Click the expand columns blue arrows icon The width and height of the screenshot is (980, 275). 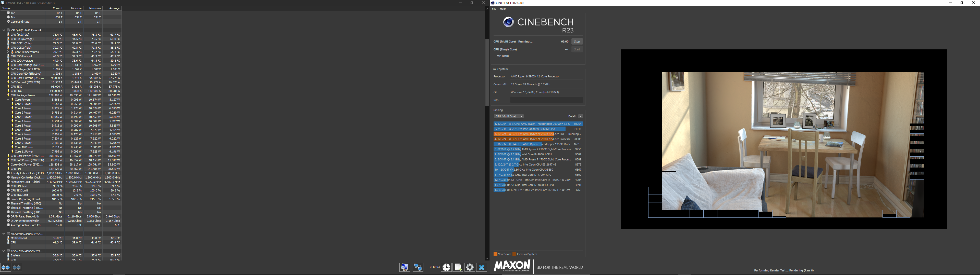5,267
